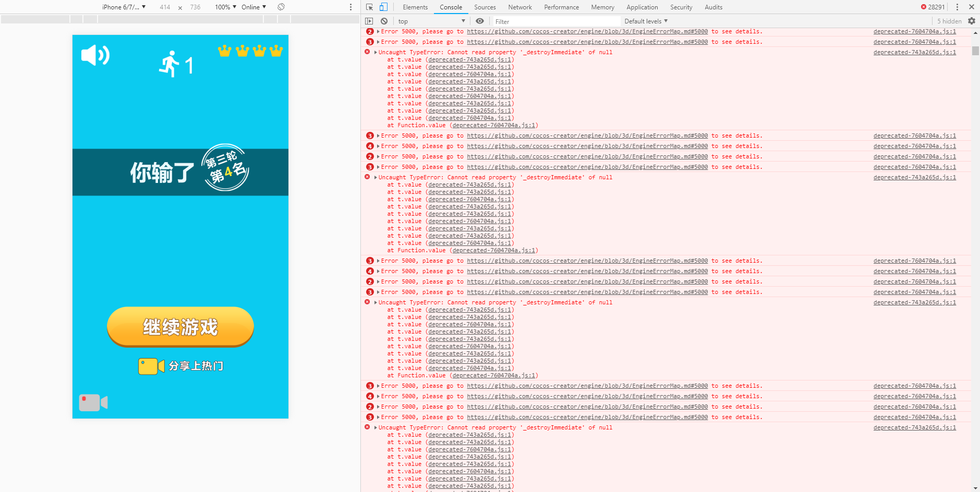Viewport: 980px width, 492px height.
Task: Create live expression with eye icon
Action: [x=480, y=21]
